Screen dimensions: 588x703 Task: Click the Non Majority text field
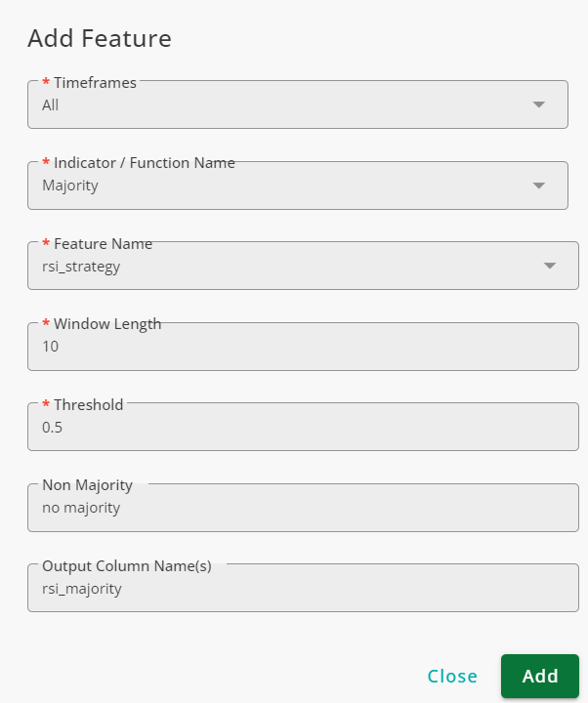(x=303, y=508)
